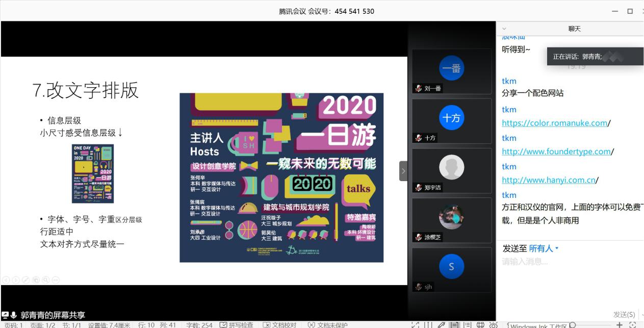Image resolution: width=644 pixels, height=328 pixels.
Task: Select the outline view icon
Action: pyautogui.click(x=467, y=325)
